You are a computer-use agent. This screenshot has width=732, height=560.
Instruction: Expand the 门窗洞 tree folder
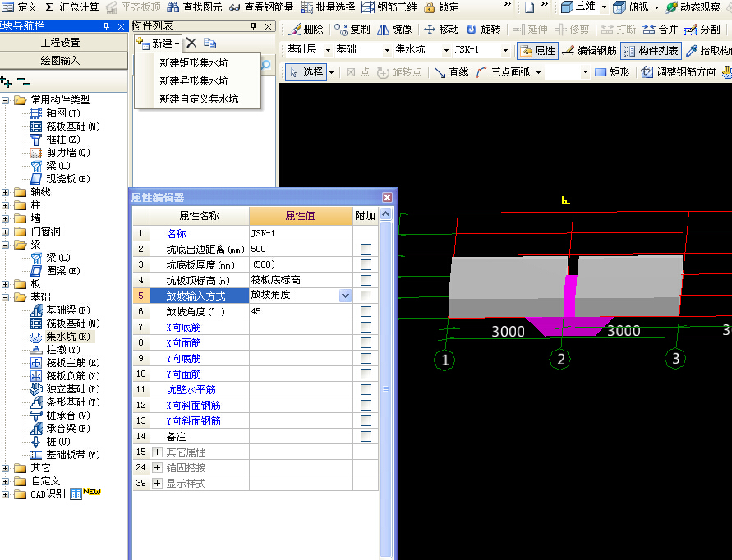coord(5,232)
